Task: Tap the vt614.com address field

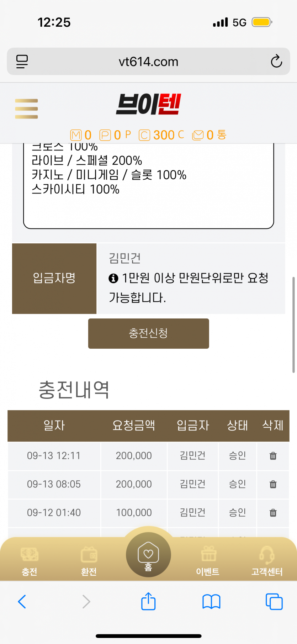Action: coord(149,62)
